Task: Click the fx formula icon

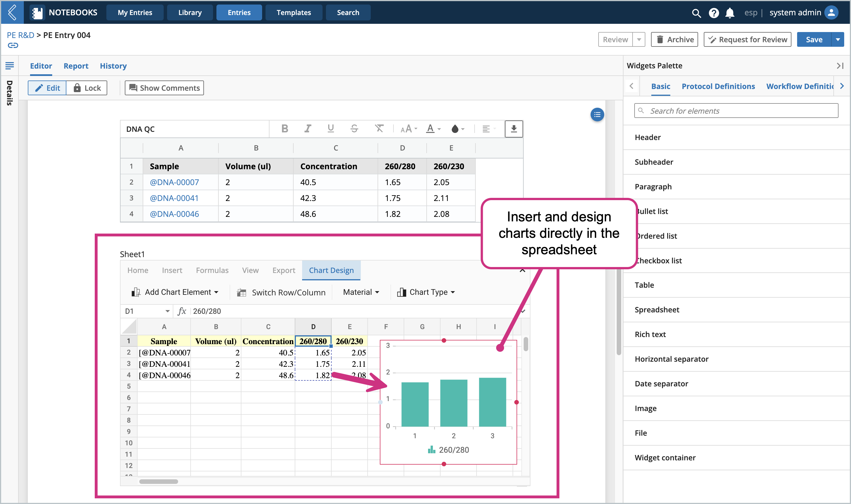Action: point(182,311)
